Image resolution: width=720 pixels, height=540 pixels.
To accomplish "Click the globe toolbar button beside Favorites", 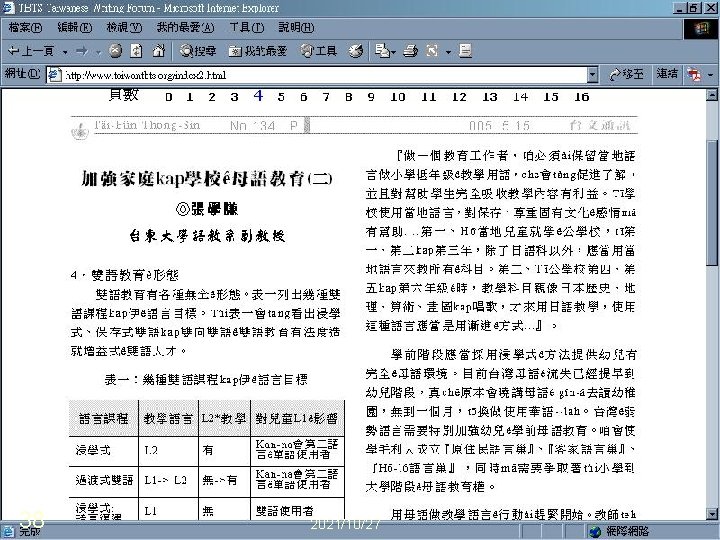I will (319, 51).
